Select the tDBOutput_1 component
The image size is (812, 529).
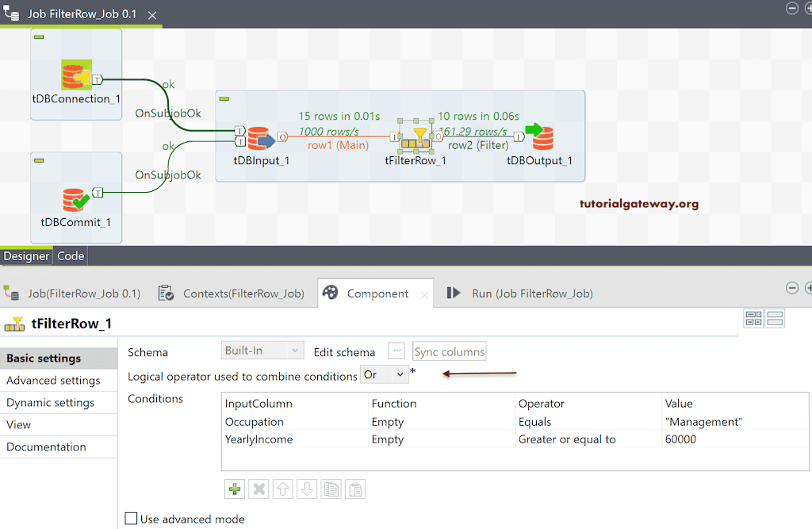[x=542, y=137]
